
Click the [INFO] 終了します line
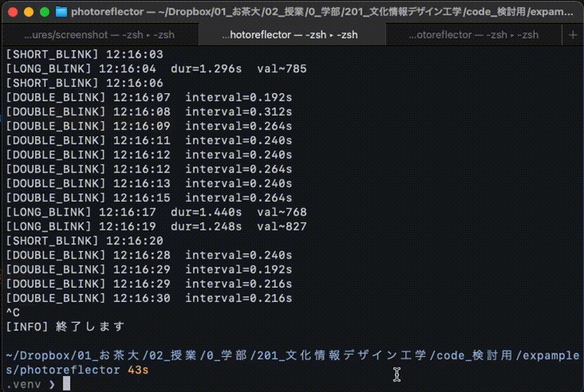(65, 327)
